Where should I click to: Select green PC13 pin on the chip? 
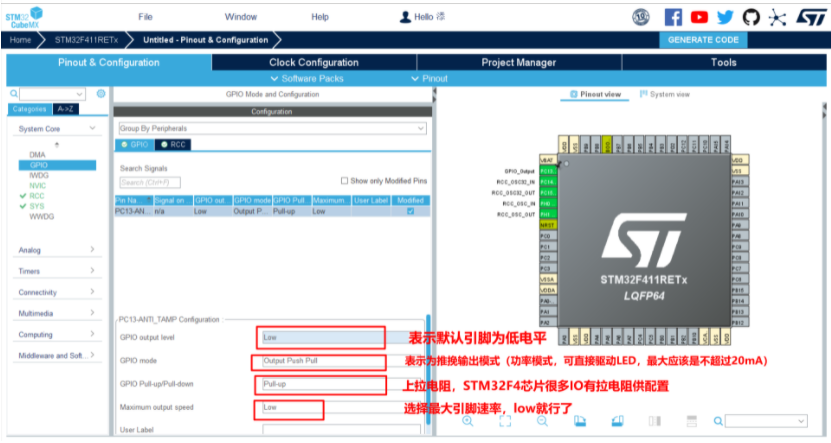click(x=547, y=171)
